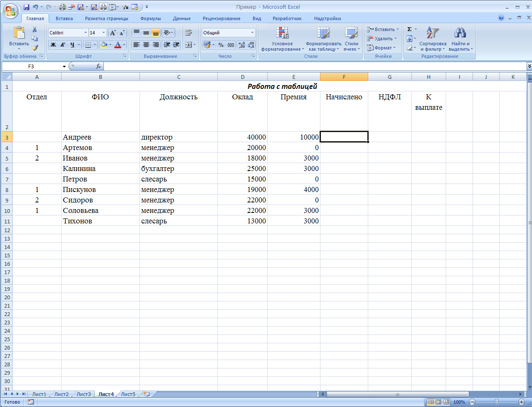Activate the Format Painter brush
The height and width of the screenshot is (407, 532).
pos(35,47)
